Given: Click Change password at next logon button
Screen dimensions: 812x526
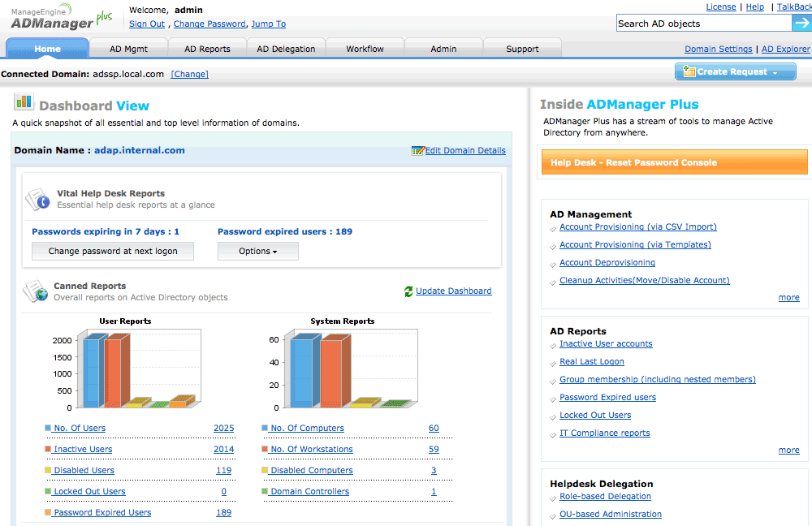Looking at the screenshot, I should 113,251.
